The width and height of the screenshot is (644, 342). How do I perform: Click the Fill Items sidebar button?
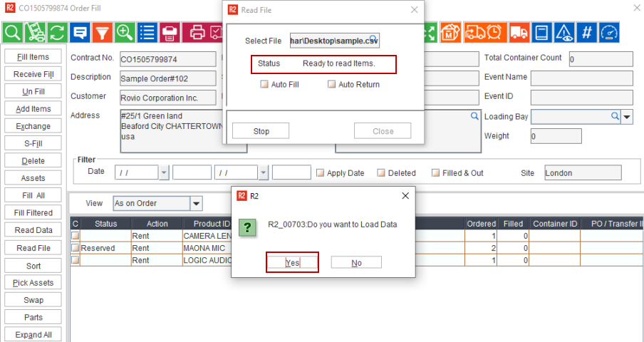tap(33, 57)
